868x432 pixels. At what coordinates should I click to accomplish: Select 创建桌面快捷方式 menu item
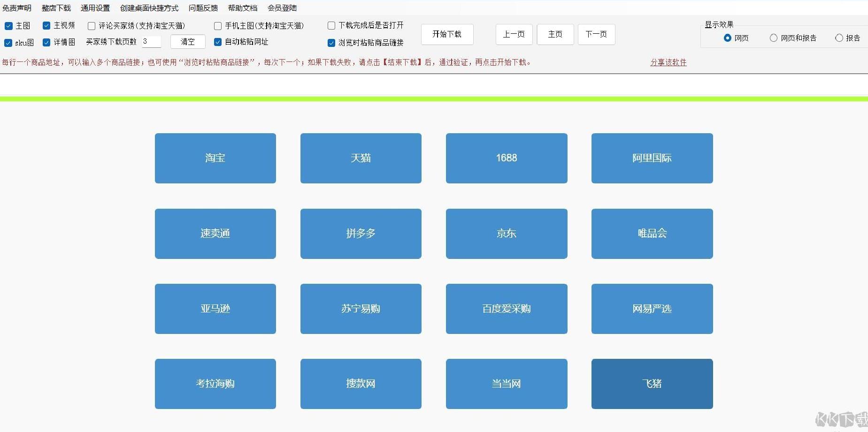coord(149,8)
